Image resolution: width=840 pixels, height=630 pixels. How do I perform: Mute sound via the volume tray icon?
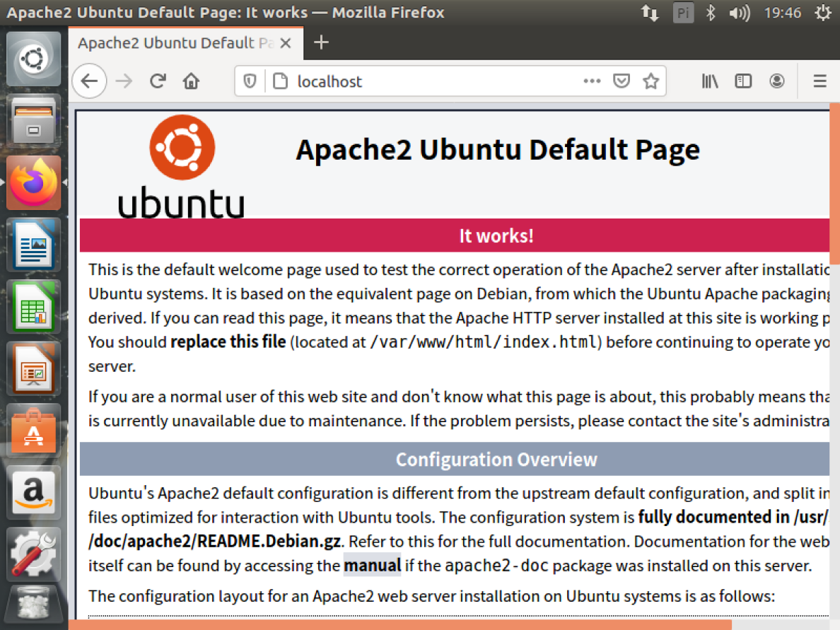738,12
